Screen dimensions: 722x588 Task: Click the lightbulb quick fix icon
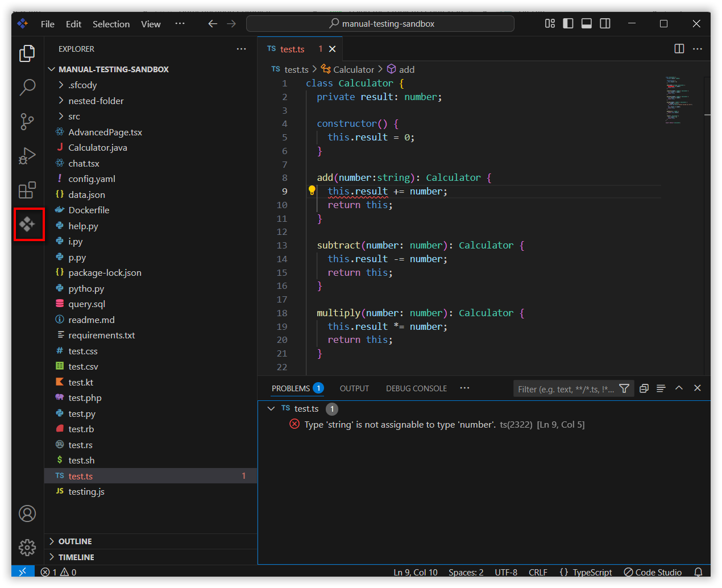click(312, 191)
